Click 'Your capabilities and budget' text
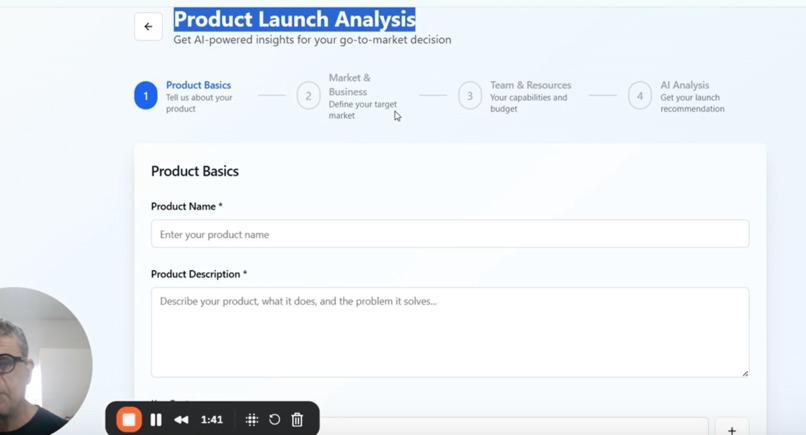The width and height of the screenshot is (806, 435). click(x=528, y=103)
